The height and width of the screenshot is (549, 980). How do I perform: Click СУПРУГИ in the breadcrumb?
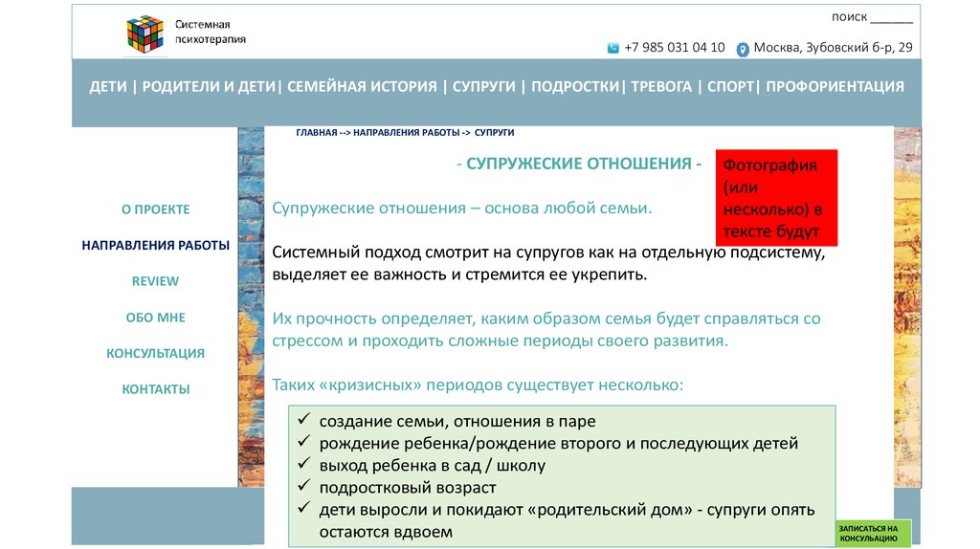pyautogui.click(x=495, y=133)
